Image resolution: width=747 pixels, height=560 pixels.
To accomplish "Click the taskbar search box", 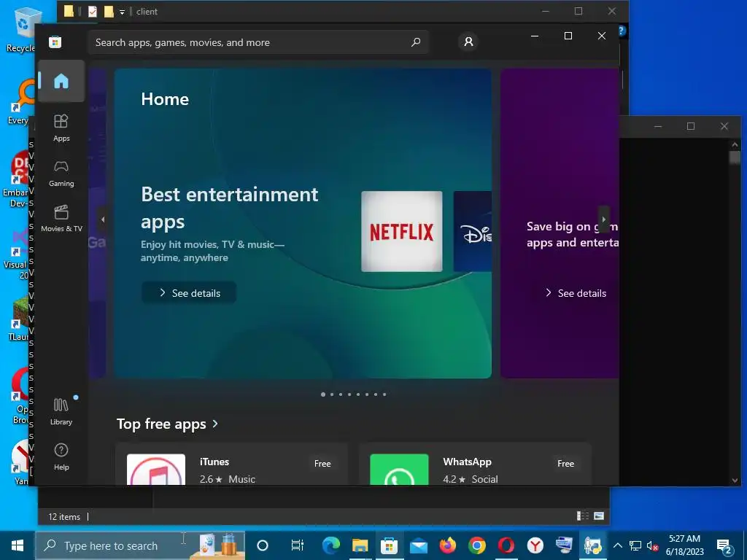I will (140, 545).
